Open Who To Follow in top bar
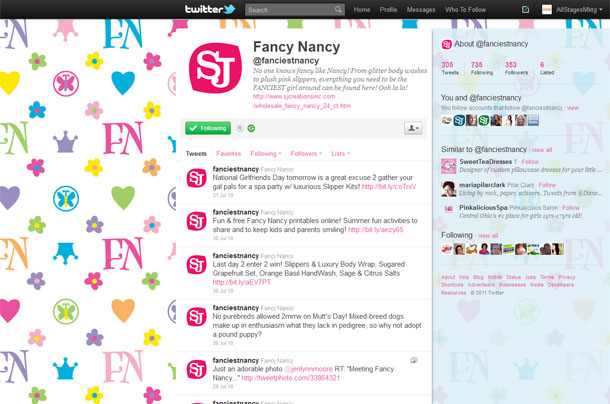 [x=466, y=10]
